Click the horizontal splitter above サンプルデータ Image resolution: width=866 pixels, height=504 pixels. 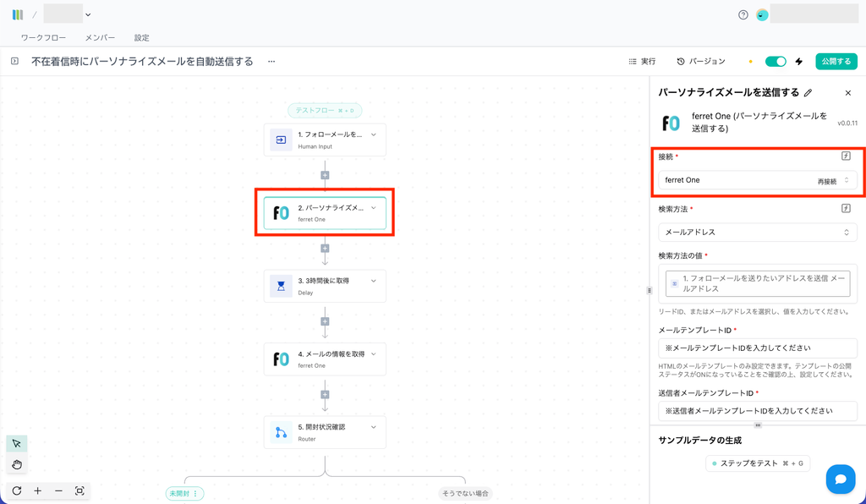[758, 425]
